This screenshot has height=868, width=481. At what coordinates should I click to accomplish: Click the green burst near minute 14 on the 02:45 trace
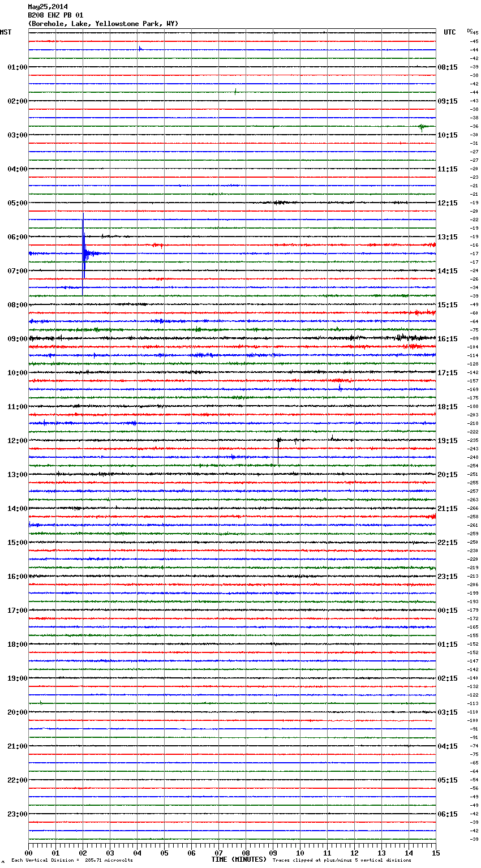tap(422, 127)
